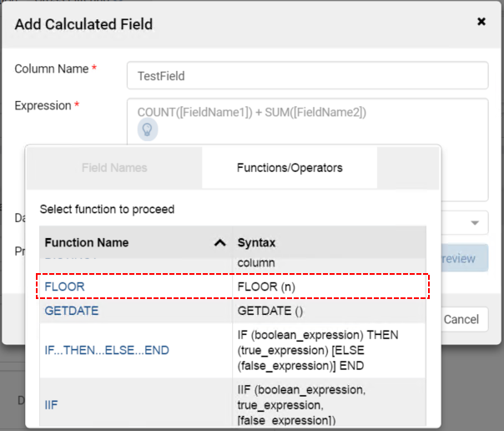Viewport: 504px width, 431px height.
Task: Sort by Function Name chevron arrow
Action: [x=219, y=242]
